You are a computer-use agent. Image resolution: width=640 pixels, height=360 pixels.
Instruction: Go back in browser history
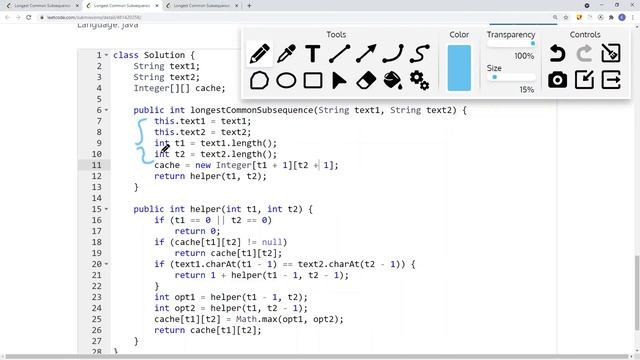[7, 18]
